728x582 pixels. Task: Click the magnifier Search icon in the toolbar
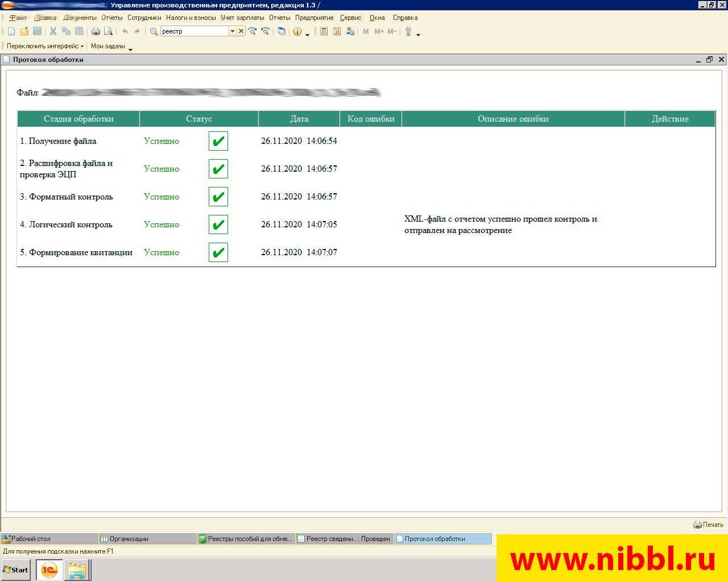point(154,32)
